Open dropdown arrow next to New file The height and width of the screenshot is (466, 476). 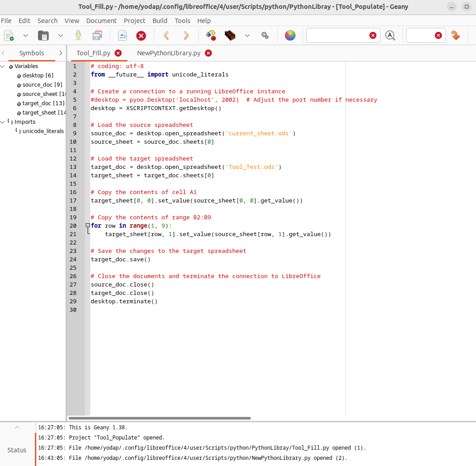(25, 36)
